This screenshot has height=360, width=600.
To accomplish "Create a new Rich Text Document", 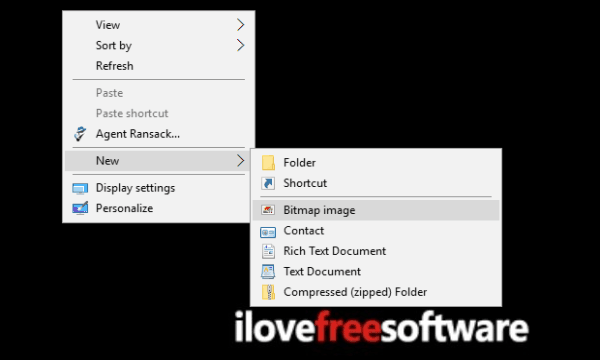I will pos(376,251).
